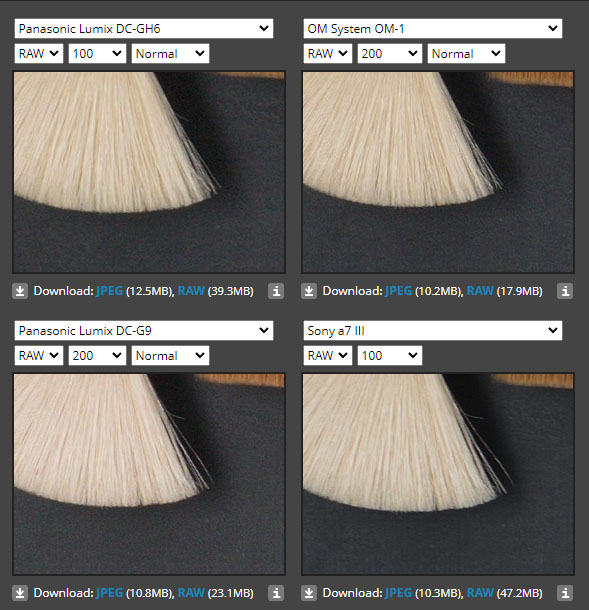The width and height of the screenshot is (589, 610).
Task: Click the Lumix DC-G9 sample image crop
Action: click(x=149, y=474)
